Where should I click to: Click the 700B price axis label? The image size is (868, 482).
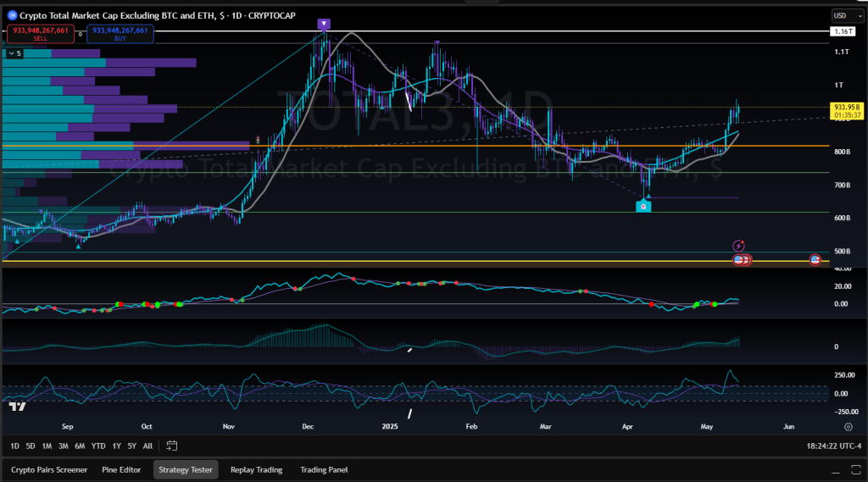[x=842, y=185]
